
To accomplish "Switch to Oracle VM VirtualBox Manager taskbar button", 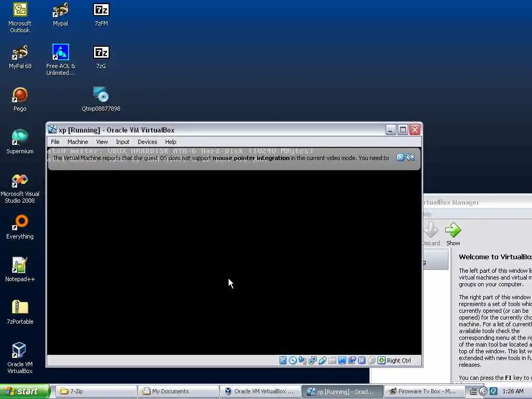I will 261,391.
